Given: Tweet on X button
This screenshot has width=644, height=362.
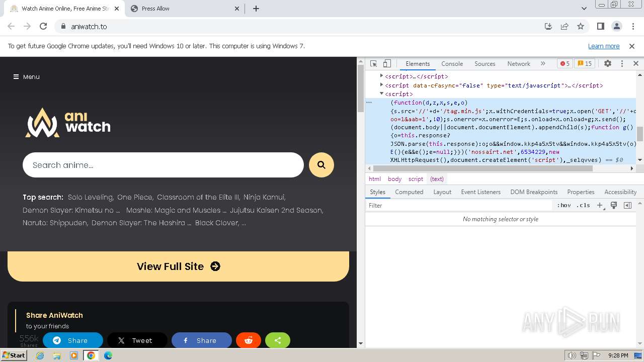Looking at the screenshot, I should tap(137, 340).
